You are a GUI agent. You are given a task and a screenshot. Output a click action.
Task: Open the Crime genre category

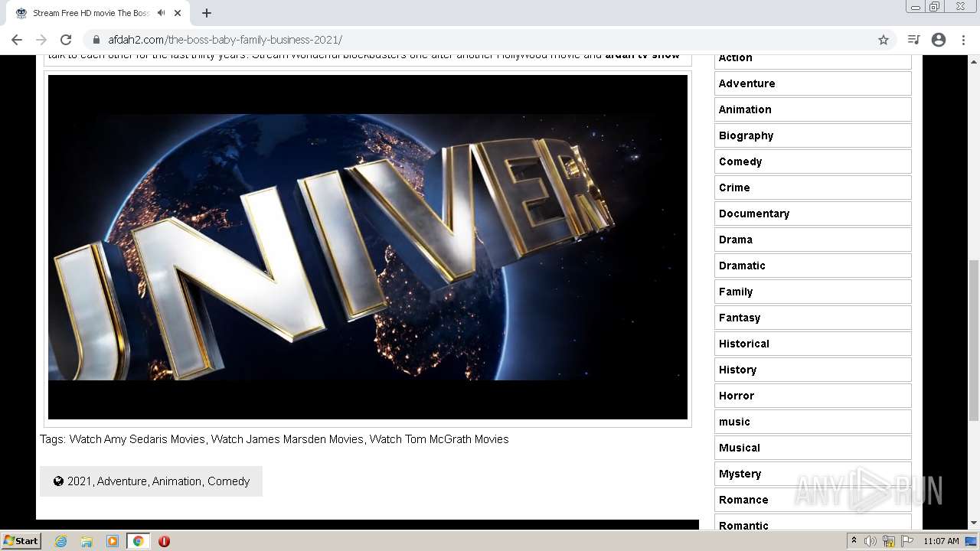tap(812, 187)
